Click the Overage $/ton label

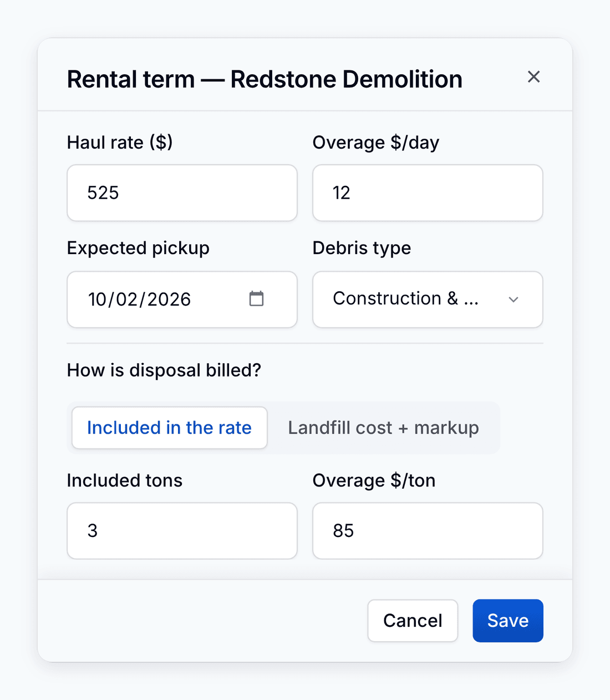coord(374,480)
